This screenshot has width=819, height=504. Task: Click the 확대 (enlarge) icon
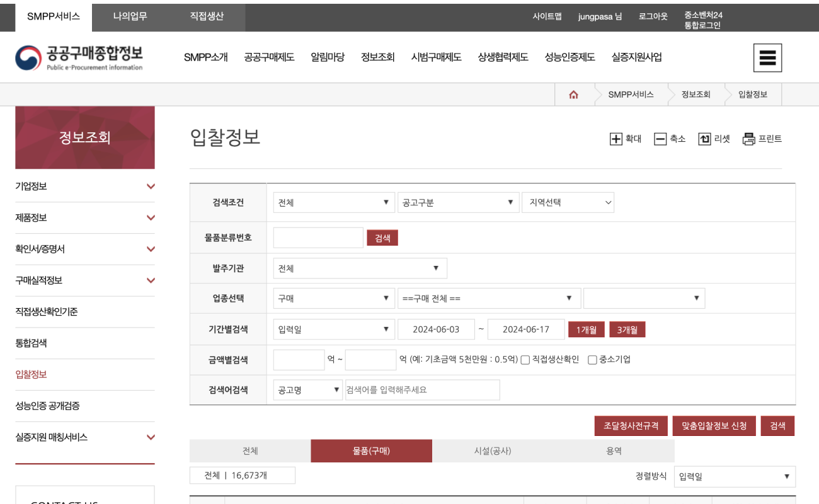616,139
